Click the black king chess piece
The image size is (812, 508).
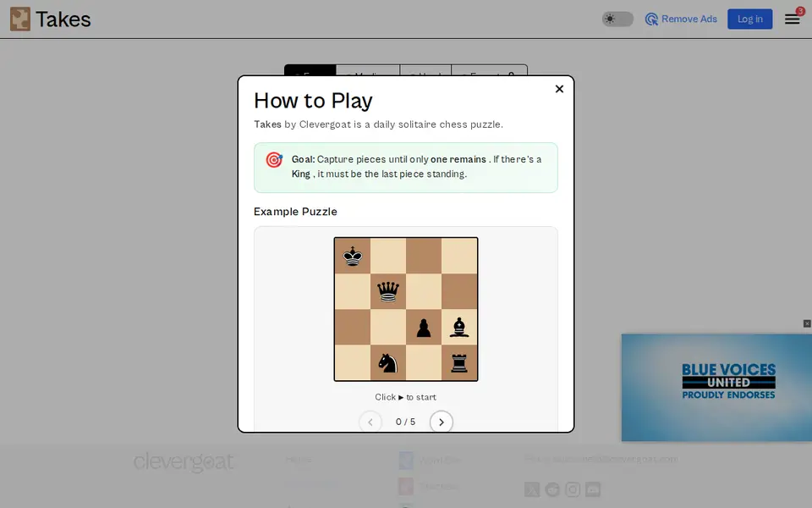pos(353,256)
